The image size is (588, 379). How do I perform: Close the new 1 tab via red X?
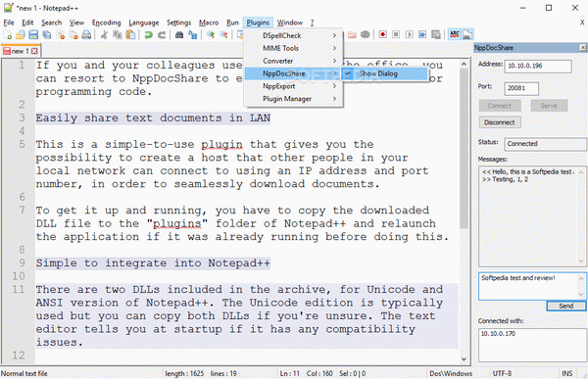(34, 51)
